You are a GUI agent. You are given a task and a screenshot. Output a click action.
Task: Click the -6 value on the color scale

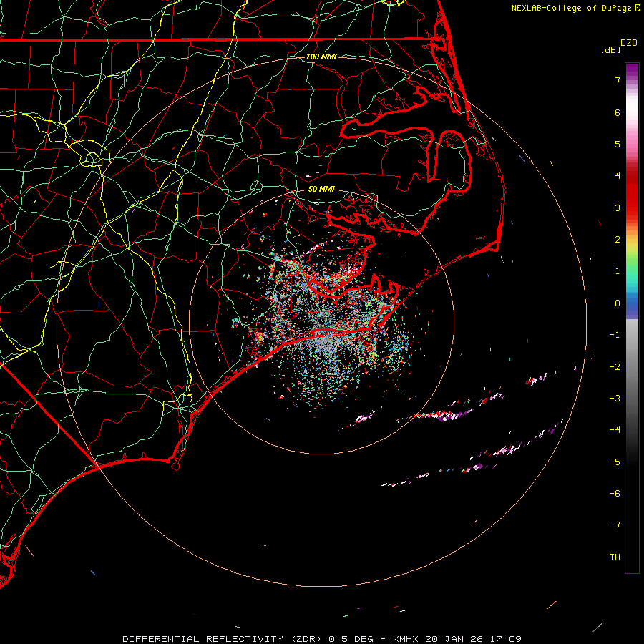(x=615, y=494)
